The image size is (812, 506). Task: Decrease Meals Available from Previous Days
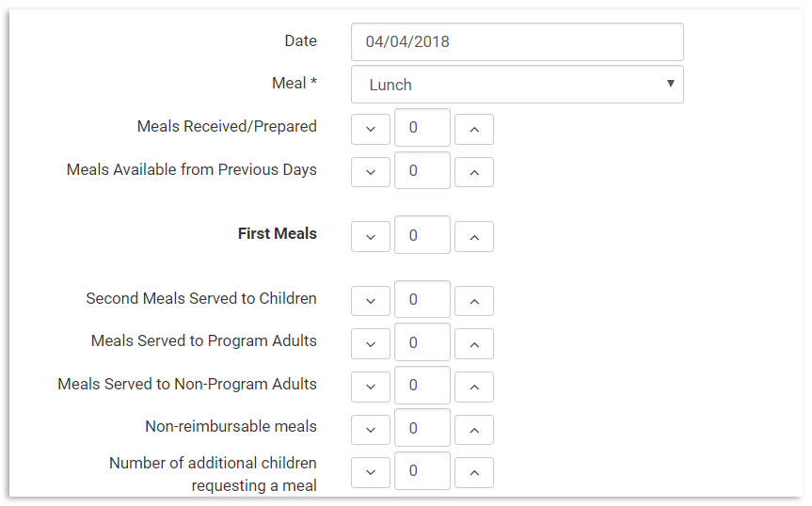371,172
